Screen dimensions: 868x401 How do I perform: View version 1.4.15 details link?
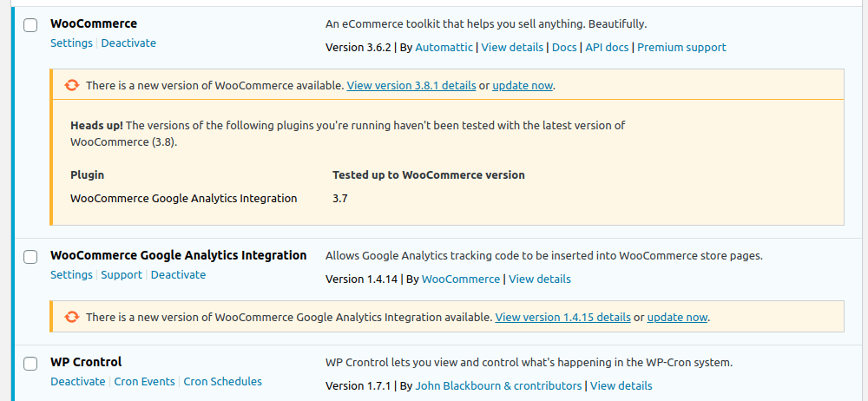pyautogui.click(x=562, y=318)
